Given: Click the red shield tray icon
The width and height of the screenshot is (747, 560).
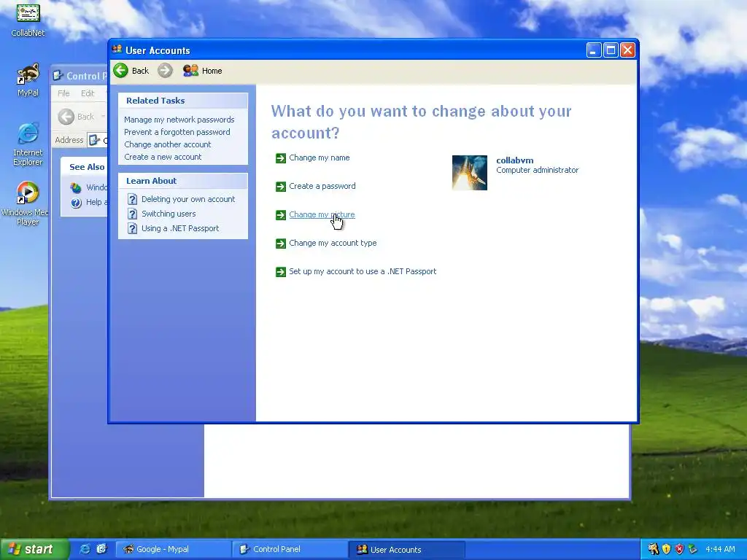Looking at the screenshot, I should (679, 549).
